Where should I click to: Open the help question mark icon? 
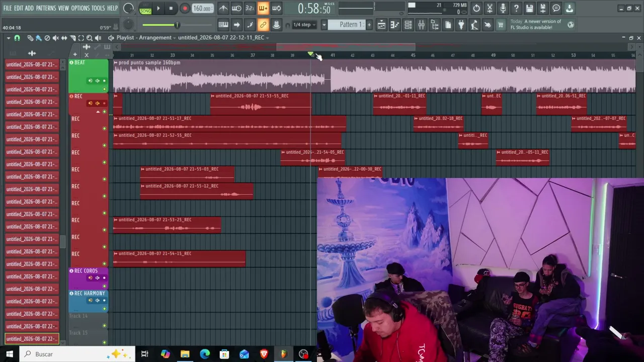pos(516,9)
